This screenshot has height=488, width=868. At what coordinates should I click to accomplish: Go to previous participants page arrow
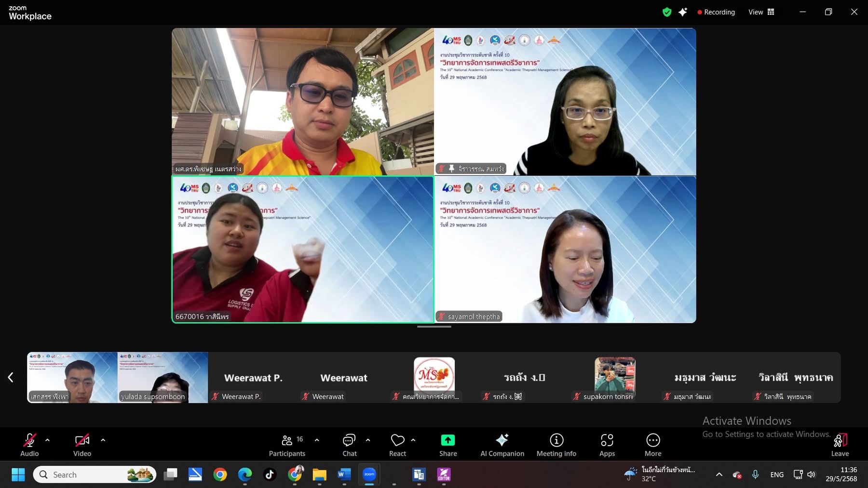click(x=11, y=377)
